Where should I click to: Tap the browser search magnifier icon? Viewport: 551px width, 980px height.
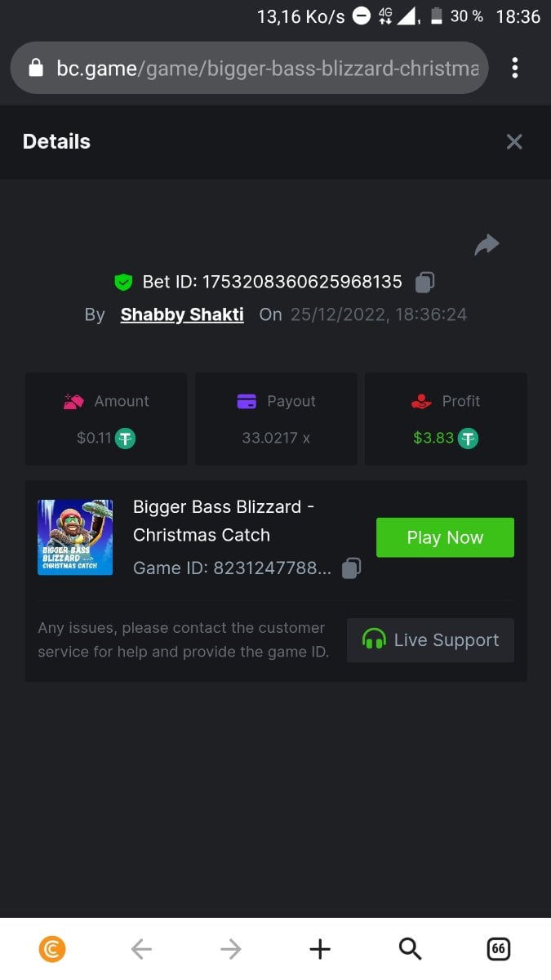[x=410, y=949]
